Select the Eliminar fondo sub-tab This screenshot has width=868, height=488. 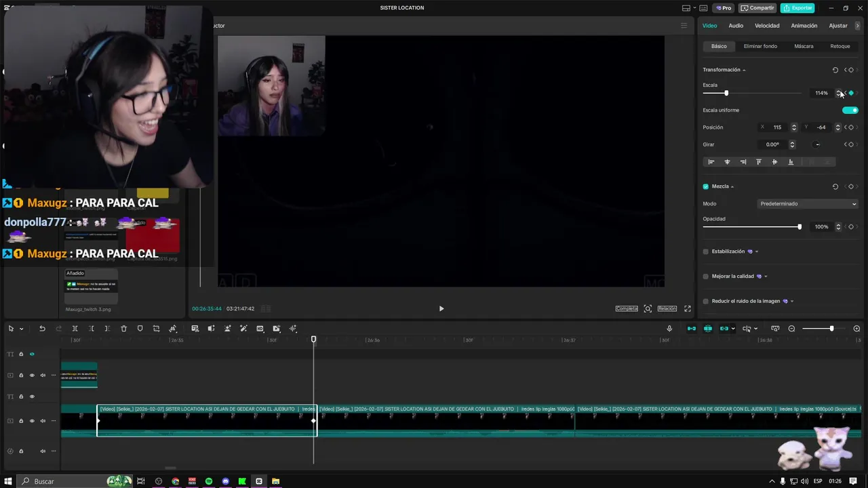pos(760,46)
